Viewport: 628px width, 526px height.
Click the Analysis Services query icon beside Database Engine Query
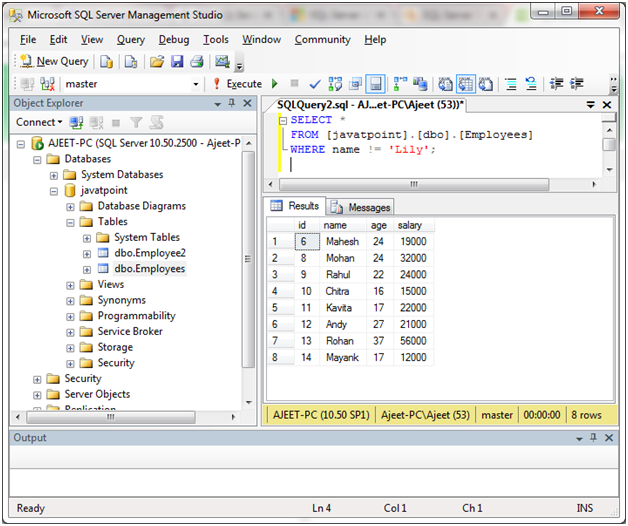coord(131,62)
